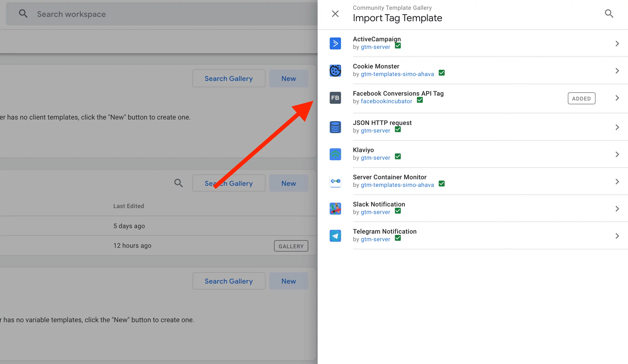628x364 pixels.
Task: Select the Slack Notification template icon
Action: tap(335, 209)
